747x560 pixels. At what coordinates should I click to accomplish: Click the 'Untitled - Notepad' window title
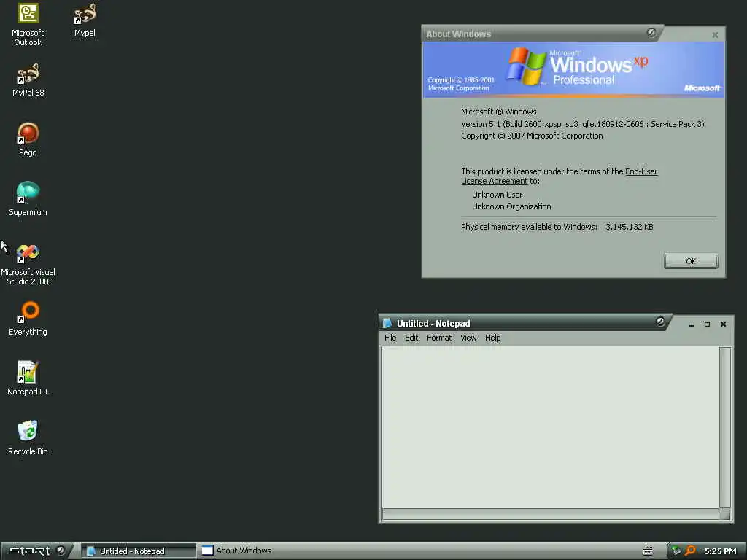pos(433,323)
